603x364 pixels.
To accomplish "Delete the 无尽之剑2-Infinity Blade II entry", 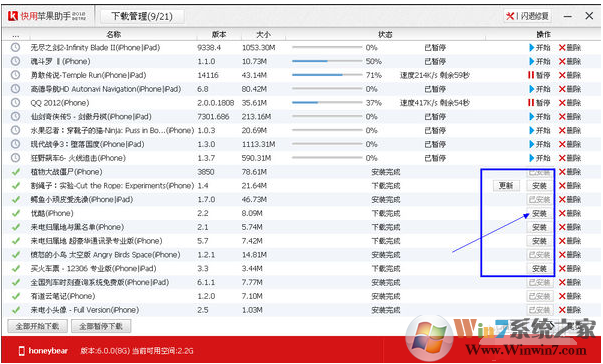I will [x=570, y=48].
